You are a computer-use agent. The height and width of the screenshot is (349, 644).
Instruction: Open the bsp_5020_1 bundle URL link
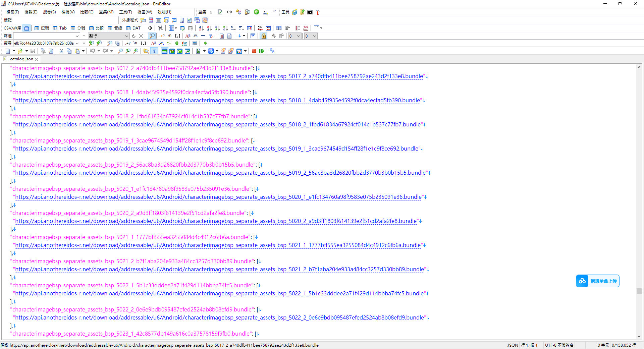(x=218, y=197)
